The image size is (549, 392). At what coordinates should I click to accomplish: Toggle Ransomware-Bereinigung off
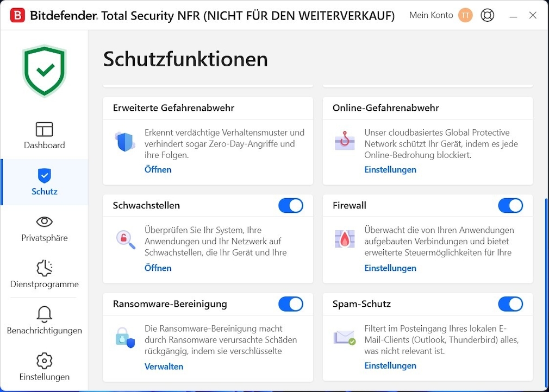pyautogui.click(x=291, y=304)
